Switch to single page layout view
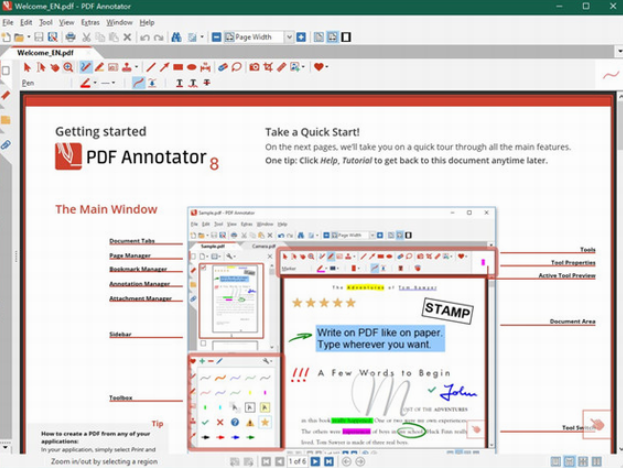 click(319, 37)
